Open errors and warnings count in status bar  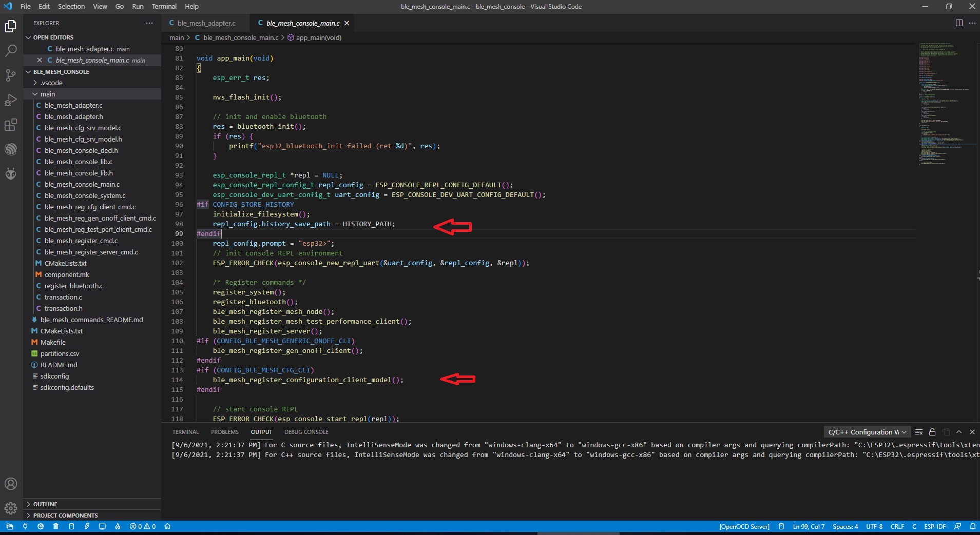click(143, 526)
